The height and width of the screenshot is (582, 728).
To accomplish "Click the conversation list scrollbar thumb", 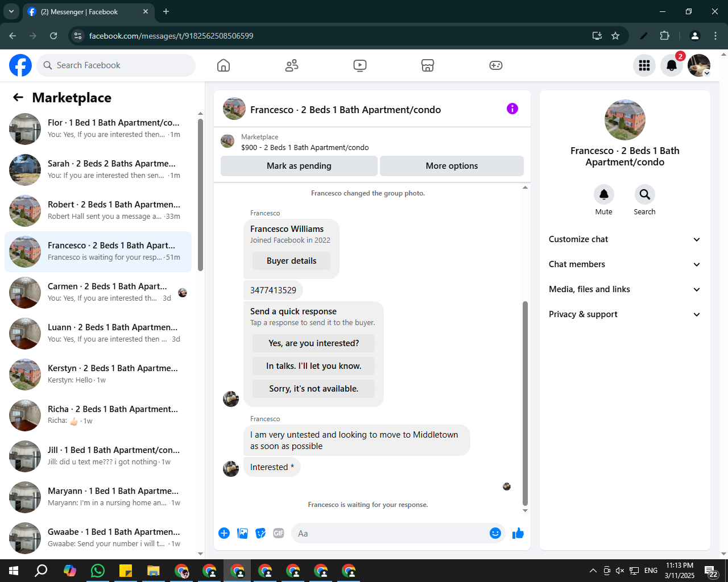I will (x=200, y=194).
